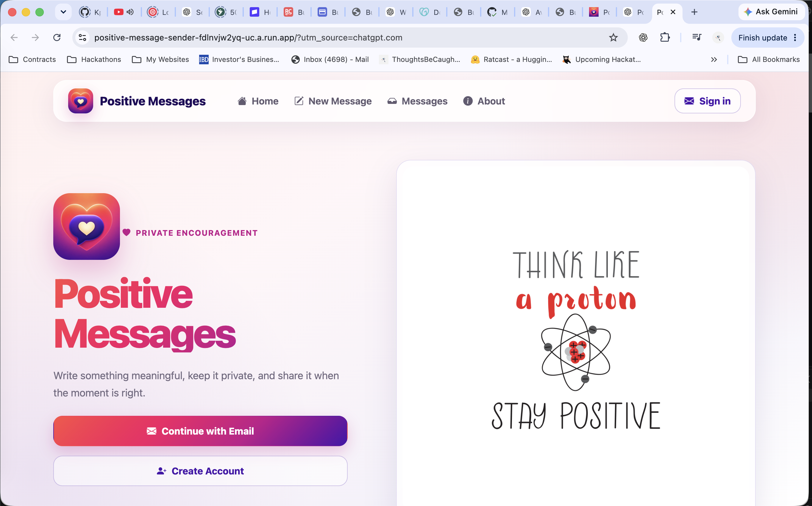Reload the page with the refresh icon
Screen dimensions: 812x506
pyautogui.click(x=57, y=38)
